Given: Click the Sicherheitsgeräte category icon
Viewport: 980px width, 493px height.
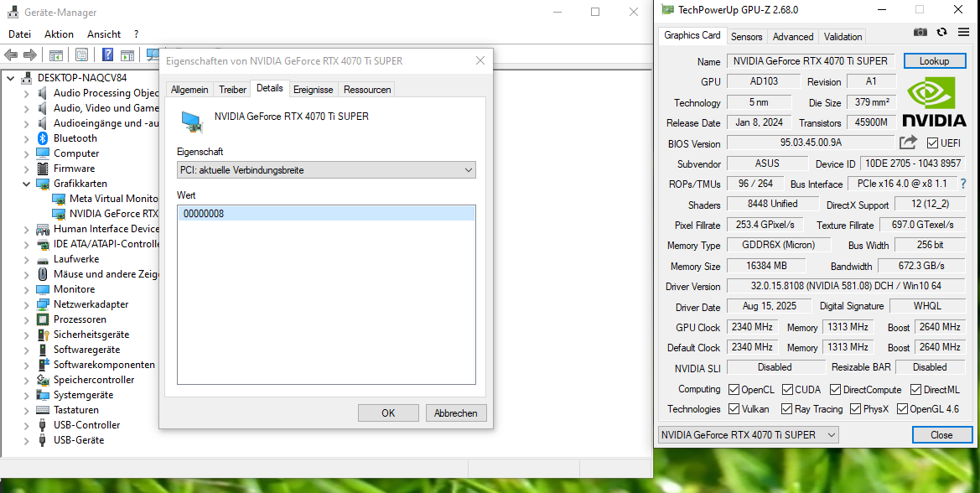Looking at the screenshot, I should tap(43, 335).
